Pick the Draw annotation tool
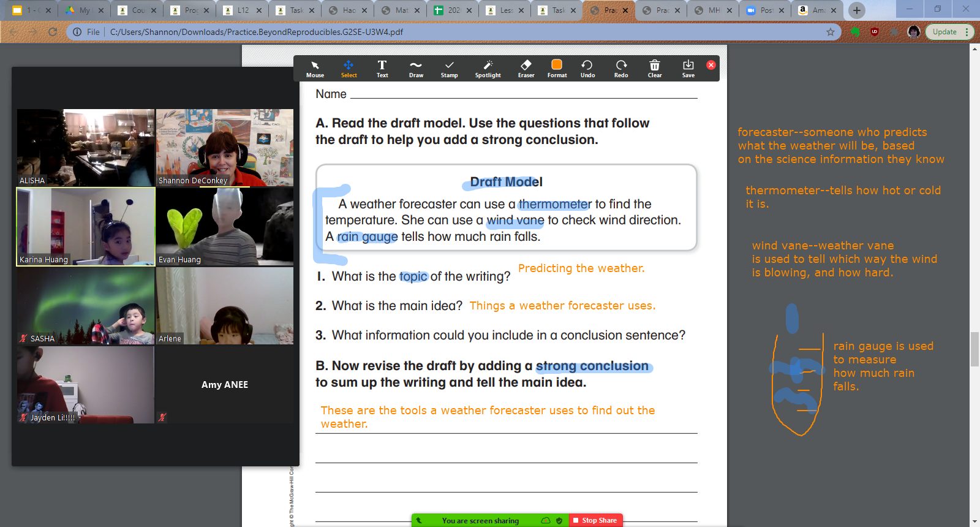 coord(416,69)
